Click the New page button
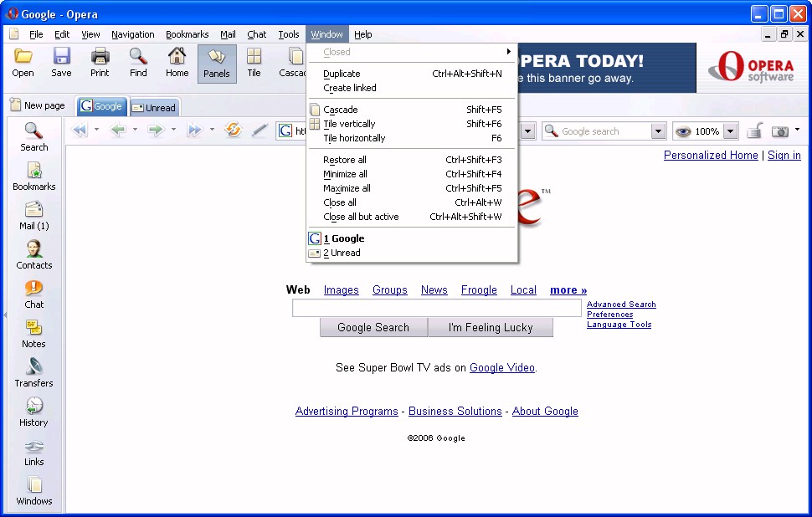Image resolution: width=812 pixels, height=517 pixels. 38,105
